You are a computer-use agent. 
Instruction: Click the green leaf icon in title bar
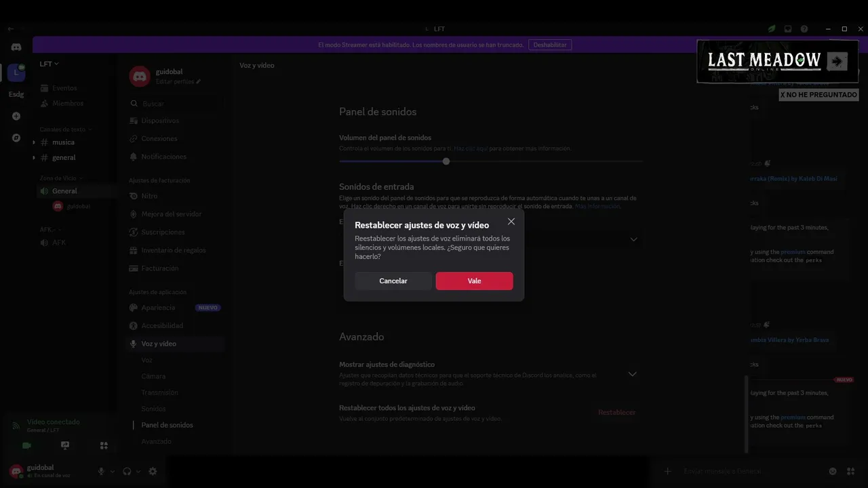click(772, 29)
